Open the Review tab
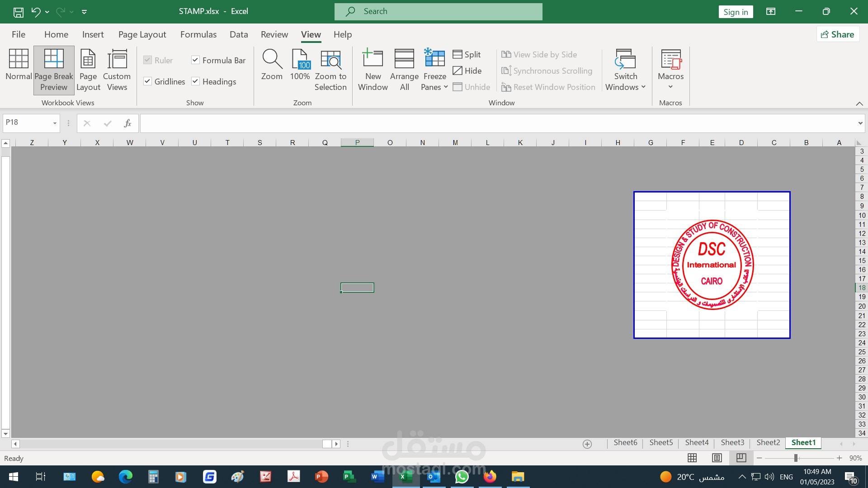 point(274,34)
